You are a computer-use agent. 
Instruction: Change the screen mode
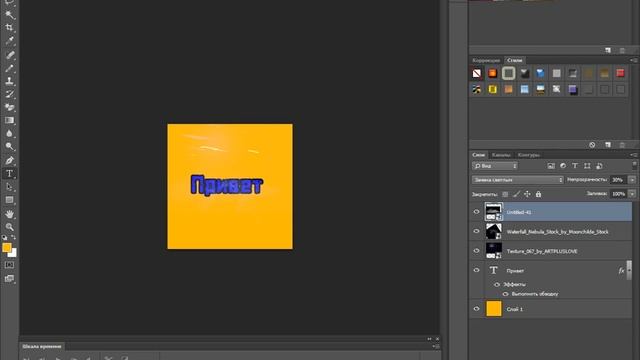pyautogui.click(x=9, y=279)
